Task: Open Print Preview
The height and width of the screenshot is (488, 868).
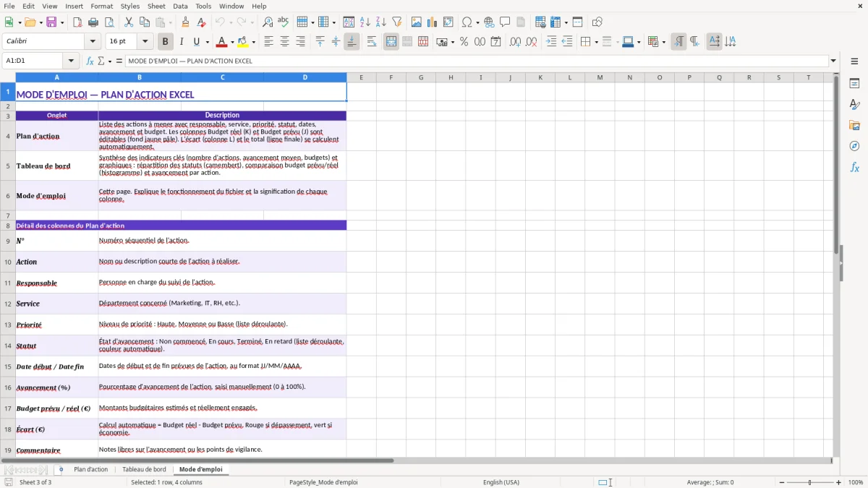Action: 109,22
